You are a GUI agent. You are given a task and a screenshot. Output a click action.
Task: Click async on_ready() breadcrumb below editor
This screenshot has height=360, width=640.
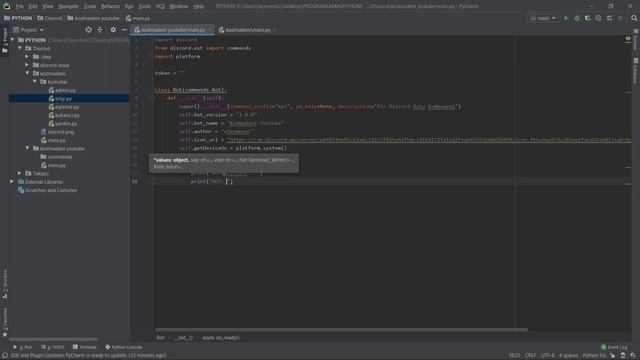(x=221, y=338)
